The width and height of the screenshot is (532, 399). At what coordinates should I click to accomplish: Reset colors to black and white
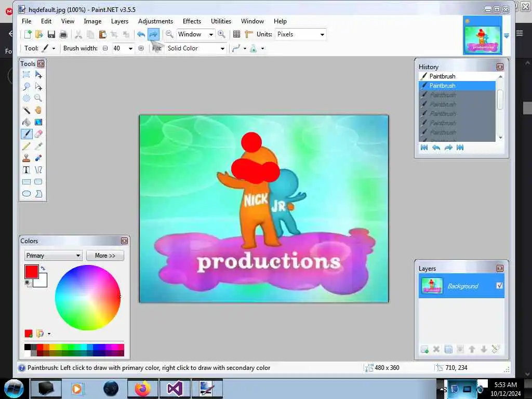[x=27, y=282]
